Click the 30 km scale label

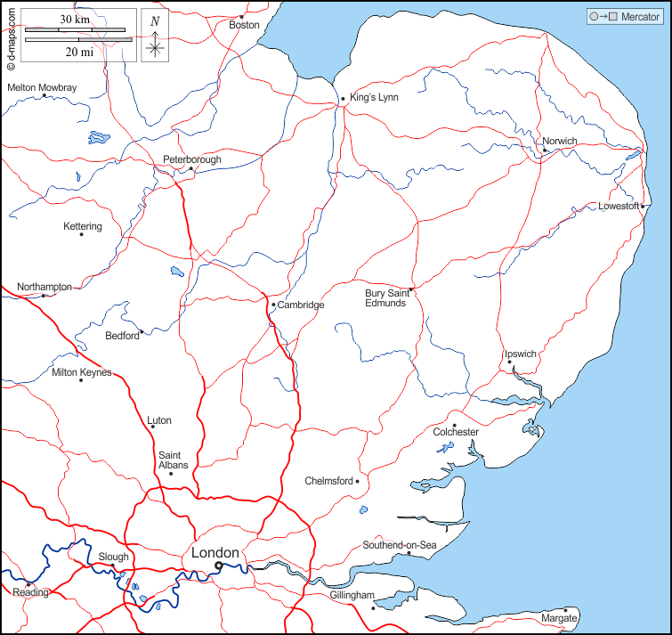[x=74, y=19]
